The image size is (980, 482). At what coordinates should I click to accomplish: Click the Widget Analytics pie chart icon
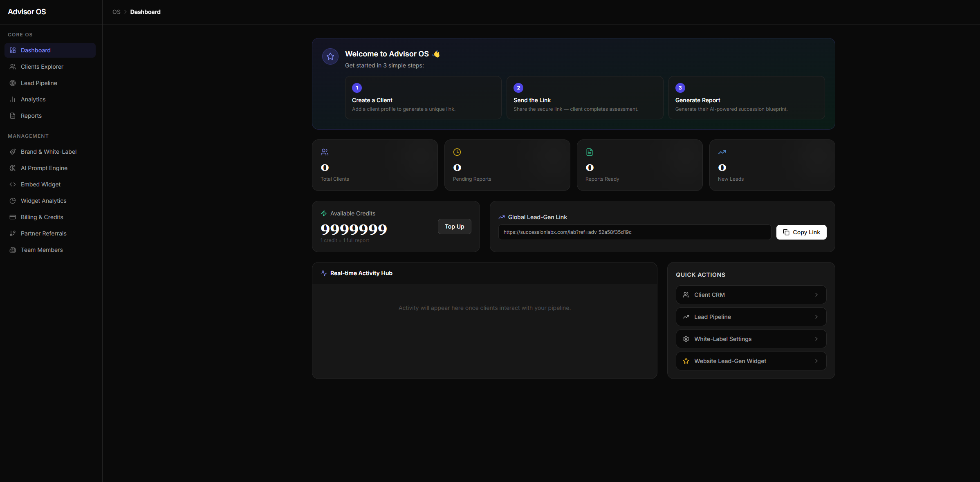pos(13,201)
